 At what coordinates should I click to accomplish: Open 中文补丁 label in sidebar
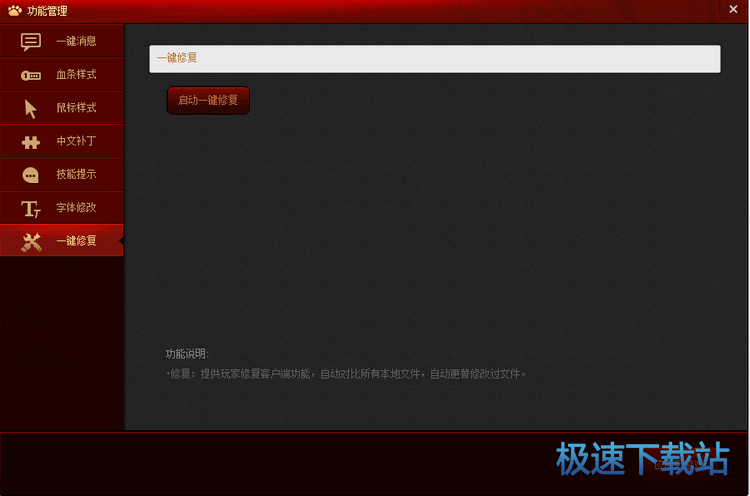point(76,141)
